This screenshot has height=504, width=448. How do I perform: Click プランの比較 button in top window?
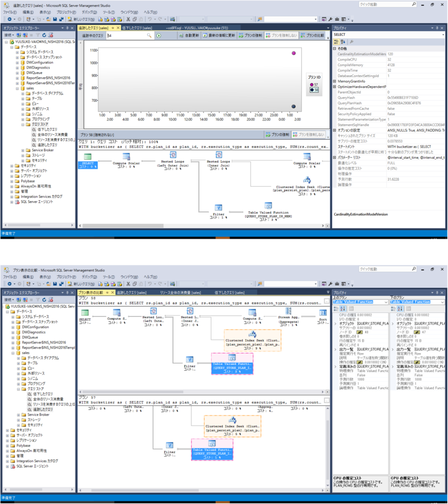[x=312, y=35]
